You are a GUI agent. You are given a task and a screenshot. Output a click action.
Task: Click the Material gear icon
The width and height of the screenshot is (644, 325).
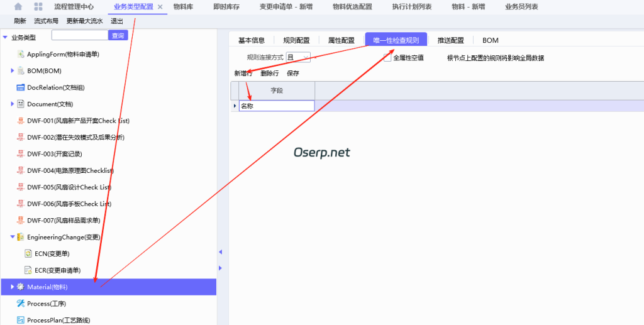pyautogui.click(x=21, y=287)
